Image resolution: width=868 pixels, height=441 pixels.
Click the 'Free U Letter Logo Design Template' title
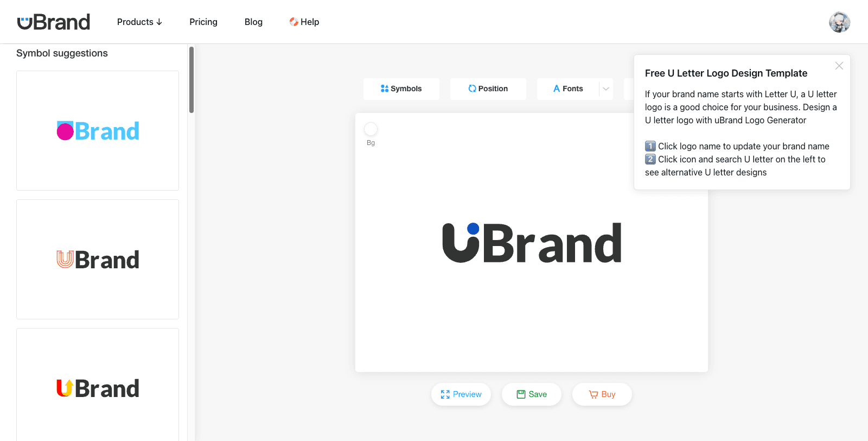point(726,73)
